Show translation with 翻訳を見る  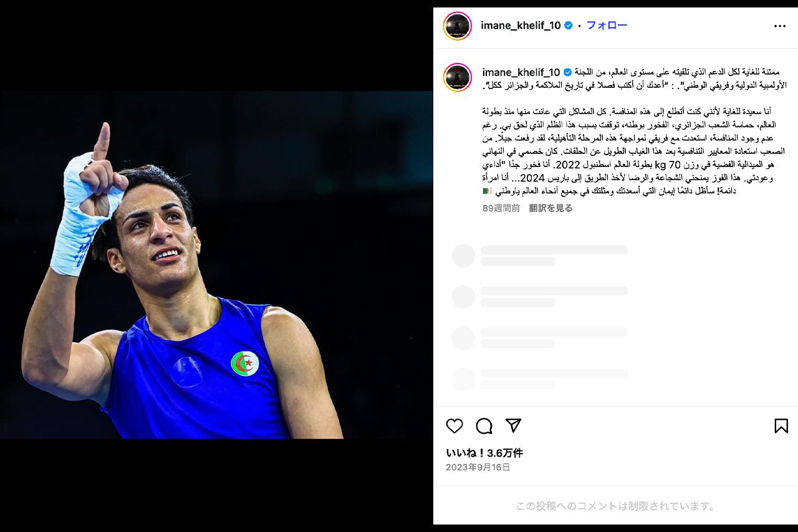coord(550,208)
